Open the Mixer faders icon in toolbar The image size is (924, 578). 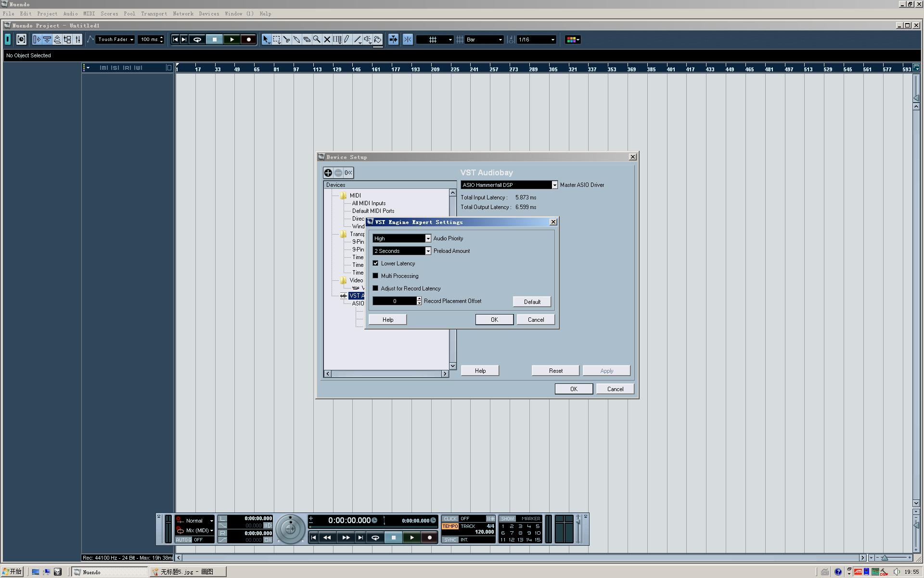(77, 39)
